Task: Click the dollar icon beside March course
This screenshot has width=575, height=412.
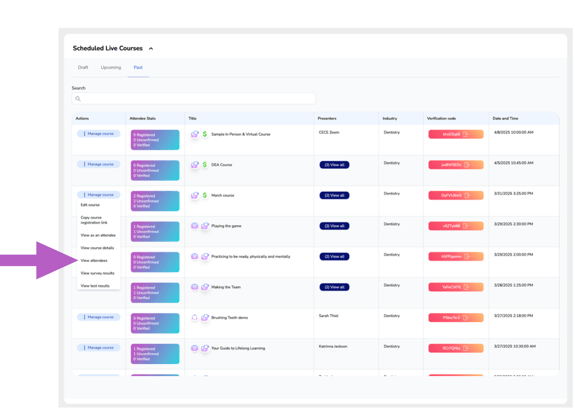Action: (x=205, y=195)
